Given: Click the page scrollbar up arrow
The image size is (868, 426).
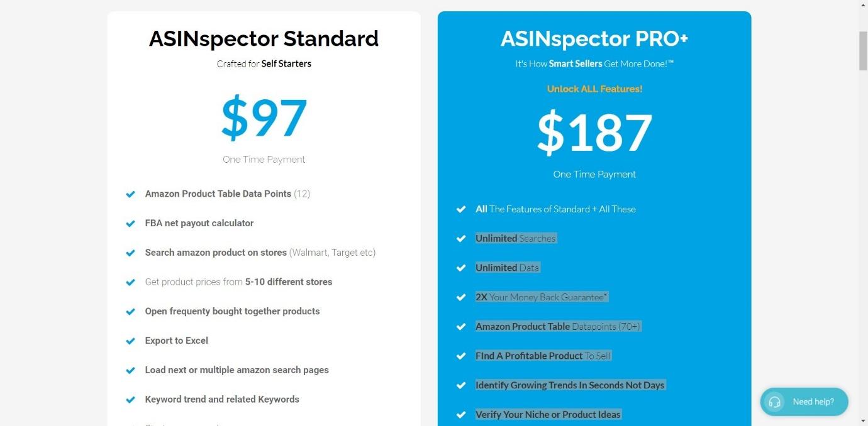Looking at the screenshot, I should pyautogui.click(x=863, y=5).
